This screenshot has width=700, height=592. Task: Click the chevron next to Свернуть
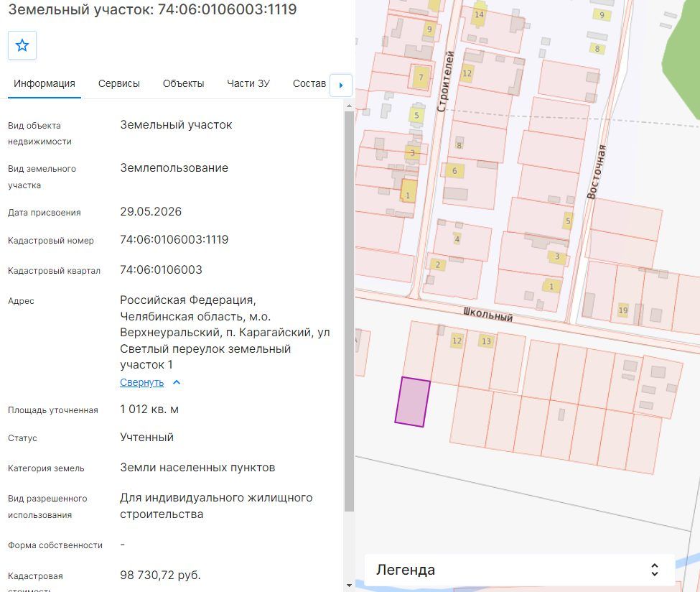coord(177,382)
